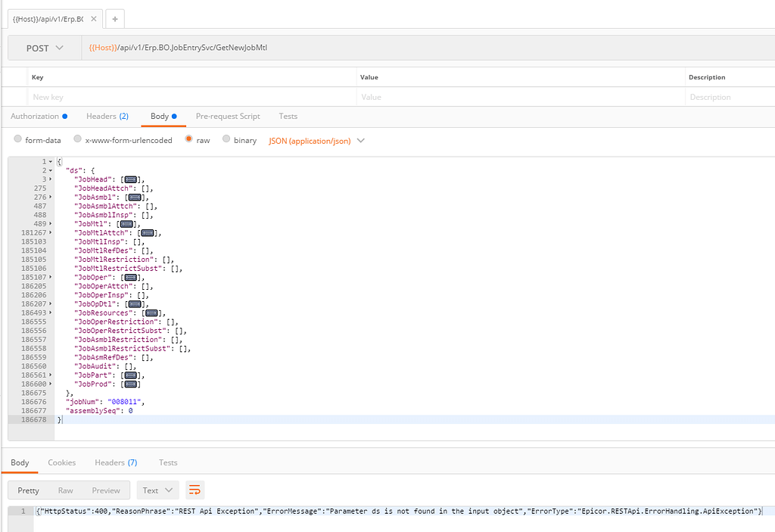Switch the response view to Pretty
Viewport: 775px width, 532px height.
click(28, 490)
